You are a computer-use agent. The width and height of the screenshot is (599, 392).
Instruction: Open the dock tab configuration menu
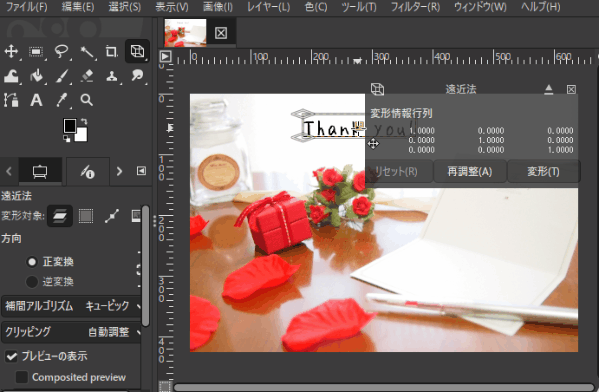click(141, 171)
